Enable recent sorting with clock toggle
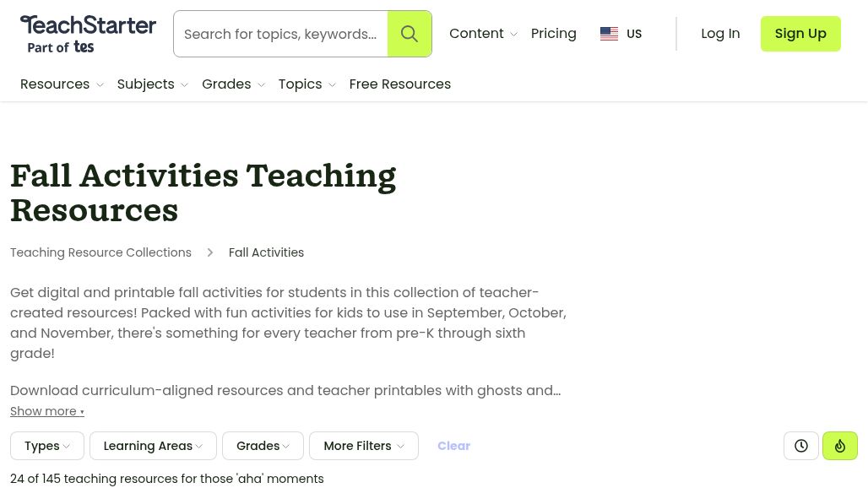The height and width of the screenshot is (488, 868). click(x=800, y=446)
